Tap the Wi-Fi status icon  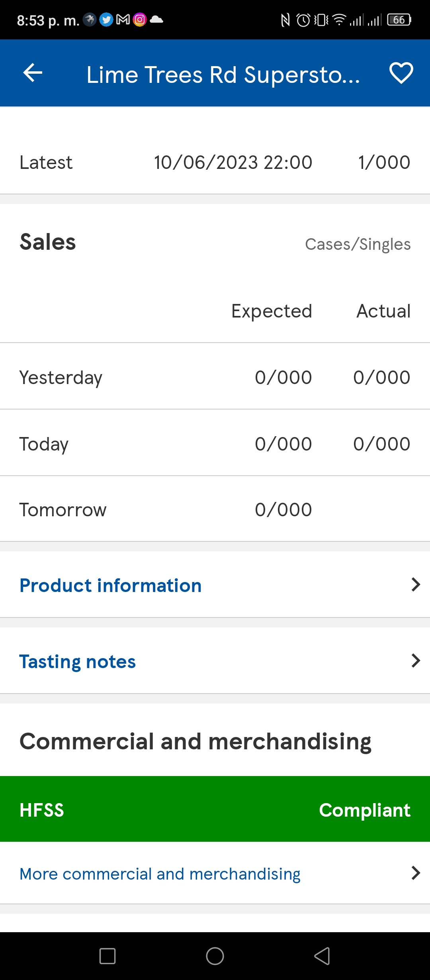pos(339,20)
